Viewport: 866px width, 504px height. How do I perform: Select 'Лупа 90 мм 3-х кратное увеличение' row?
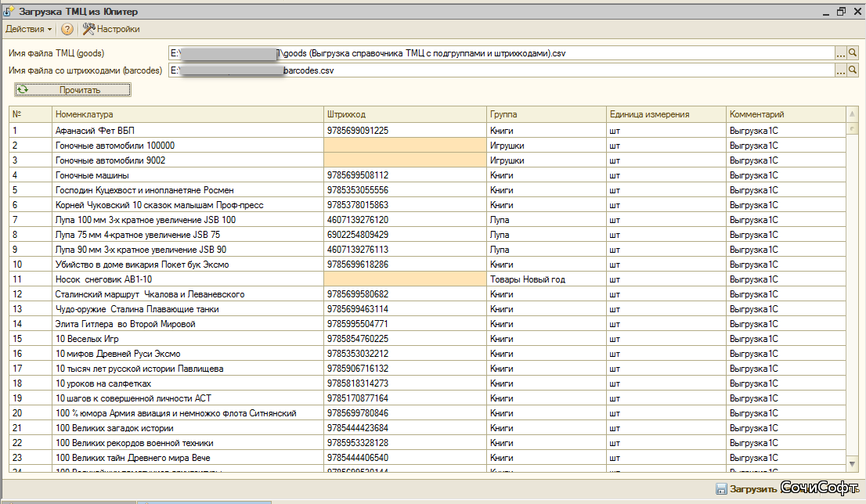[428, 250]
